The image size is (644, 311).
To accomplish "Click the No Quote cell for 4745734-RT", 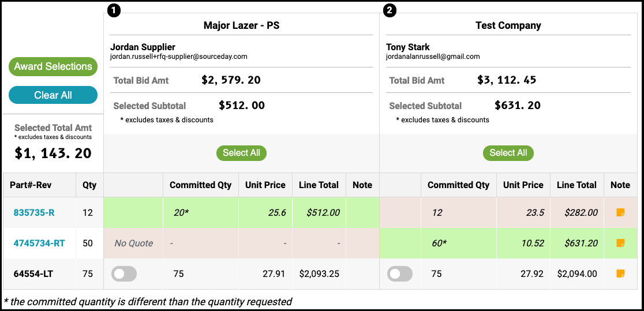I will click(133, 243).
